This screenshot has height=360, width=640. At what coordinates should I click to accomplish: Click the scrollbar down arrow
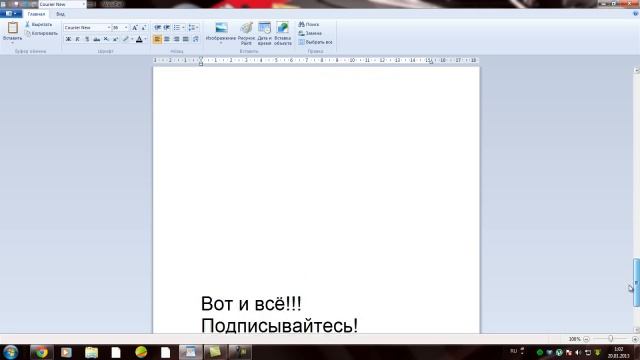click(636, 330)
